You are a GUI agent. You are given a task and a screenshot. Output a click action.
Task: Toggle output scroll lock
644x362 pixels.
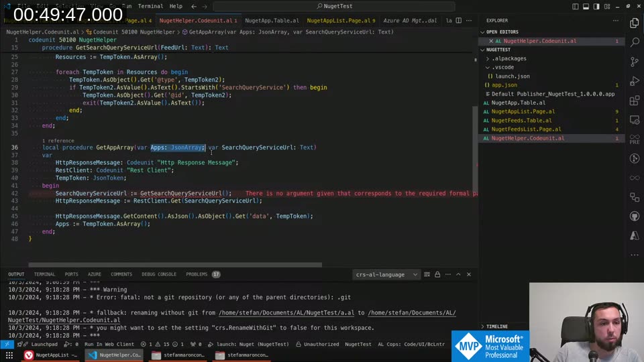pyautogui.click(x=437, y=275)
